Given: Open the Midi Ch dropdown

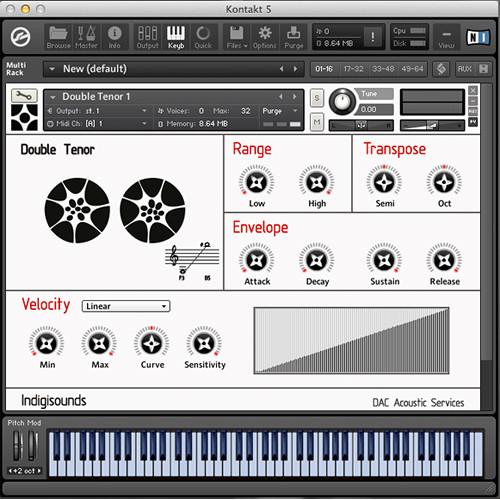Looking at the screenshot, I should 97,124.
